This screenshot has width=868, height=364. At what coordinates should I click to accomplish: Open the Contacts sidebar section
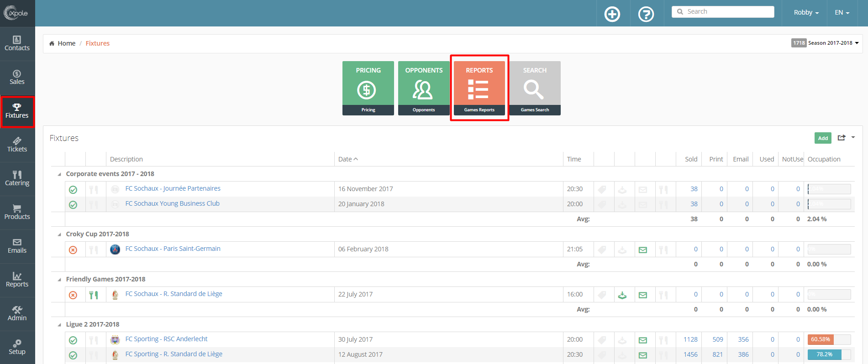click(x=17, y=44)
